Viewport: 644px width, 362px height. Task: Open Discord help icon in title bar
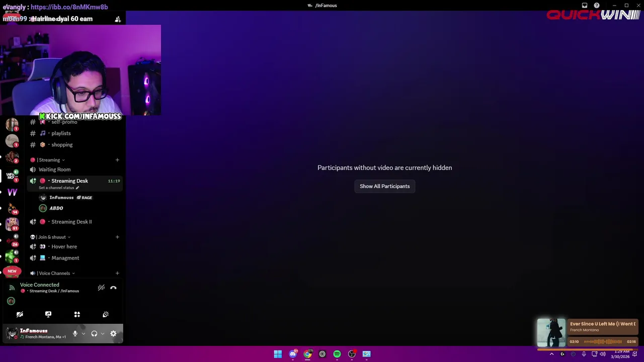pyautogui.click(x=597, y=6)
